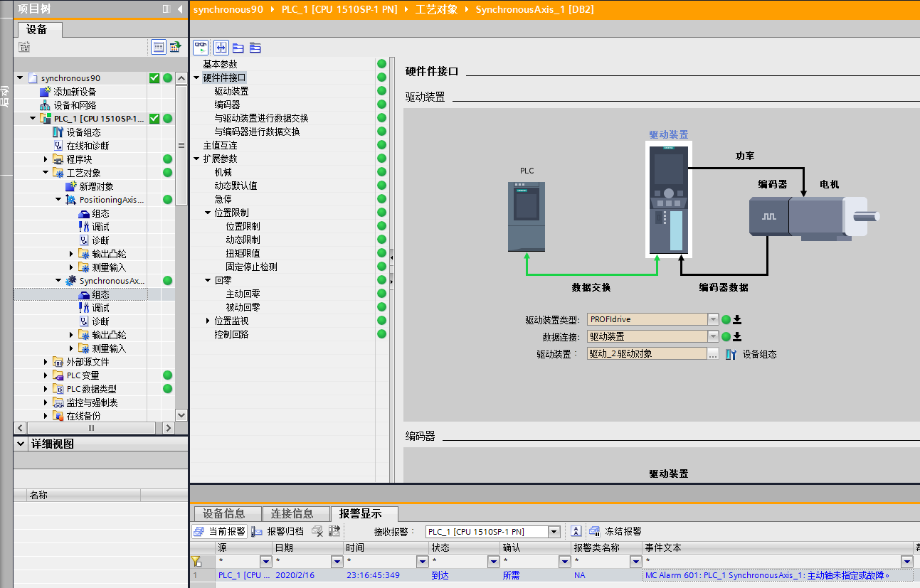Screen dimensions: 920x588
Task: Click download icon beside 驱动装置类型 field
Action: coord(738,319)
